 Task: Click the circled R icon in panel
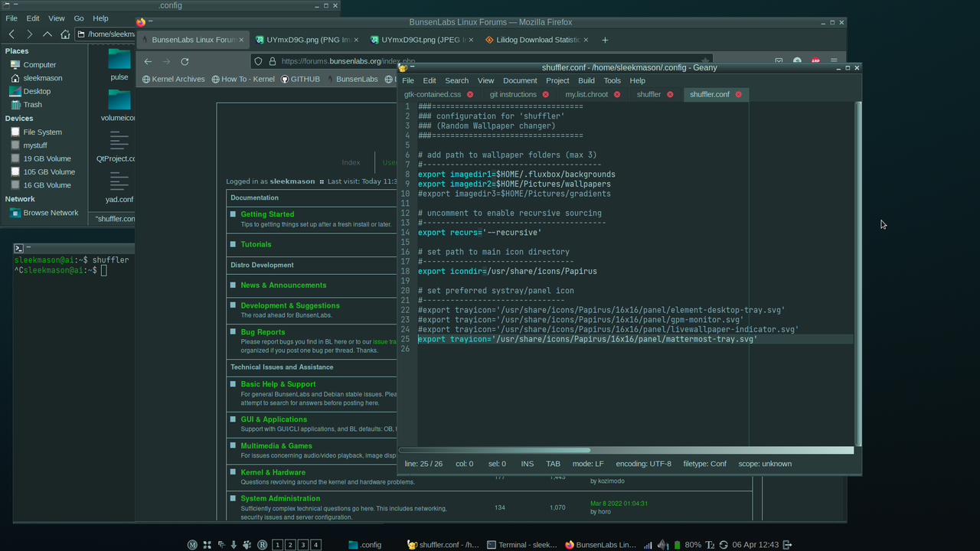point(262,545)
